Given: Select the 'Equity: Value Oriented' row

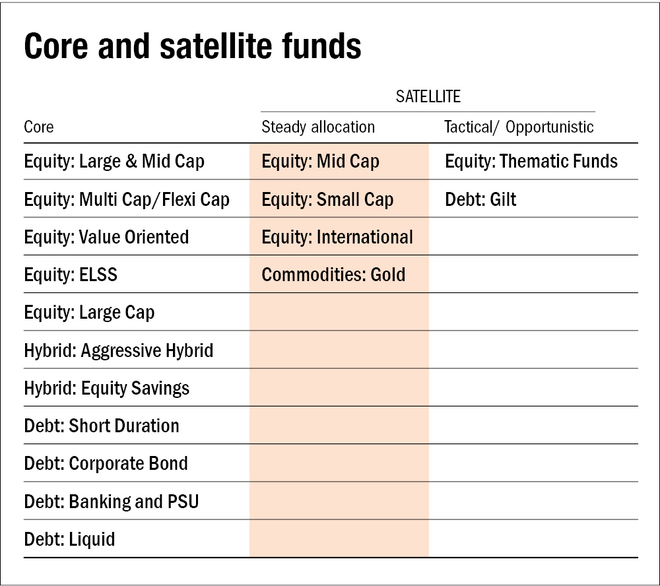Looking at the screenshot, I should 106,238.
